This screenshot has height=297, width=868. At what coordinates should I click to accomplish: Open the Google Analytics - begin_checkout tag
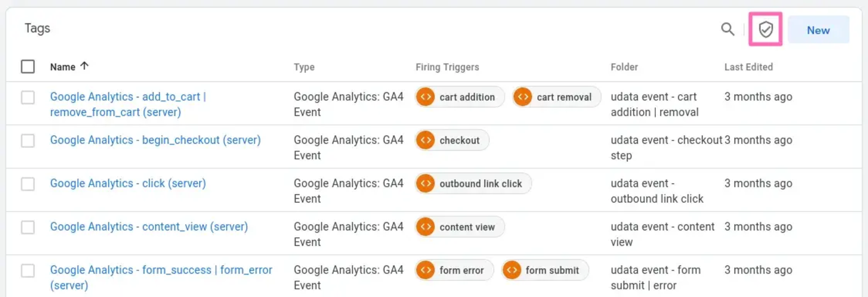[x=155, y=140]
